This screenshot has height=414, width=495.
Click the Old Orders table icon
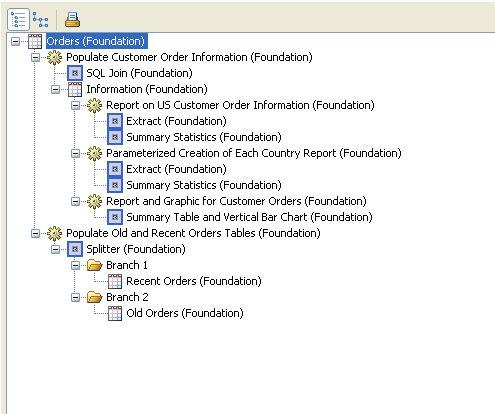click(x=115, y=313)
